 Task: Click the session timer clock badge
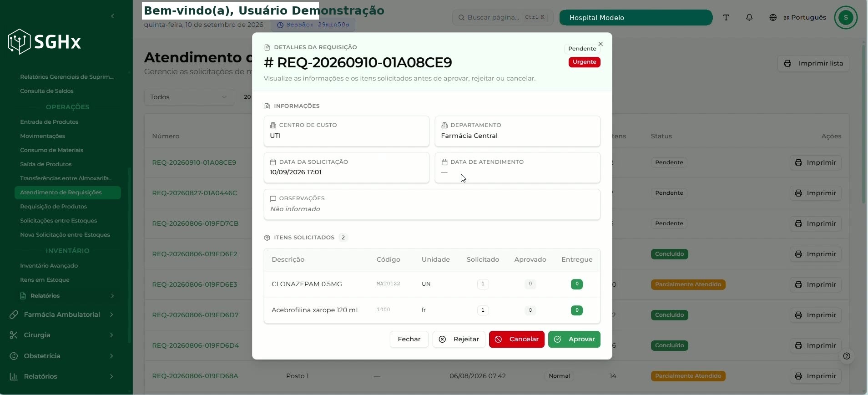click(313, 25)
